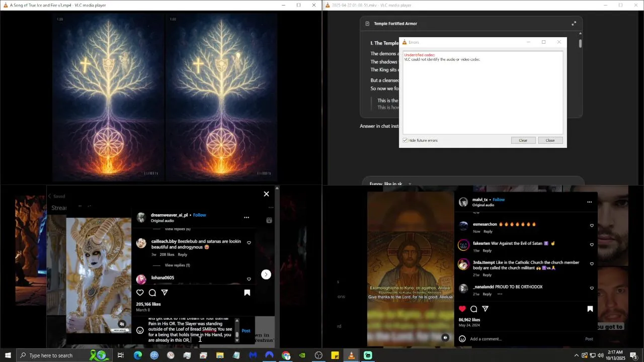
Task: Expand the Temple Fortified Armor panel
Action: pyautogui.click(x=574, y=24)
